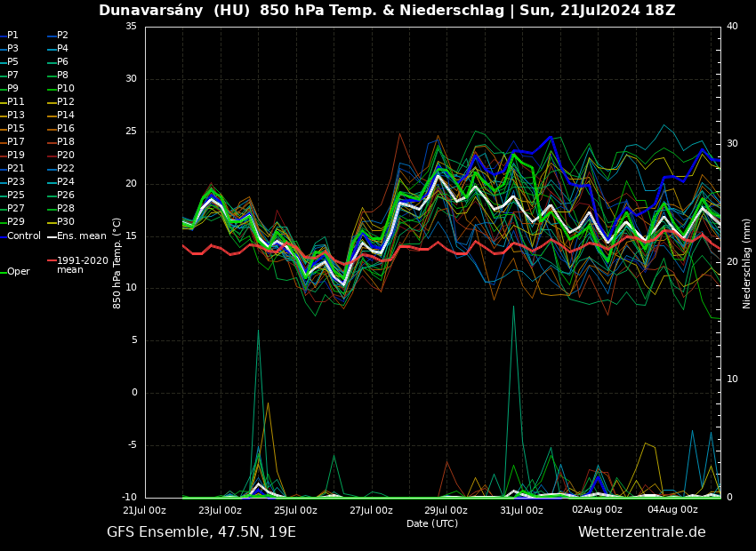Click the P25 legend entry

tap(16, 196)
